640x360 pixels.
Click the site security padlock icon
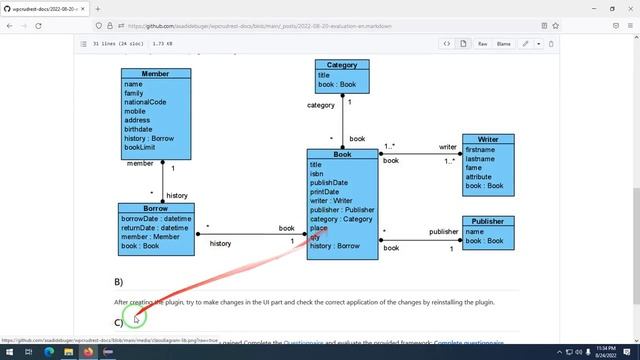(x=110, y=26)
